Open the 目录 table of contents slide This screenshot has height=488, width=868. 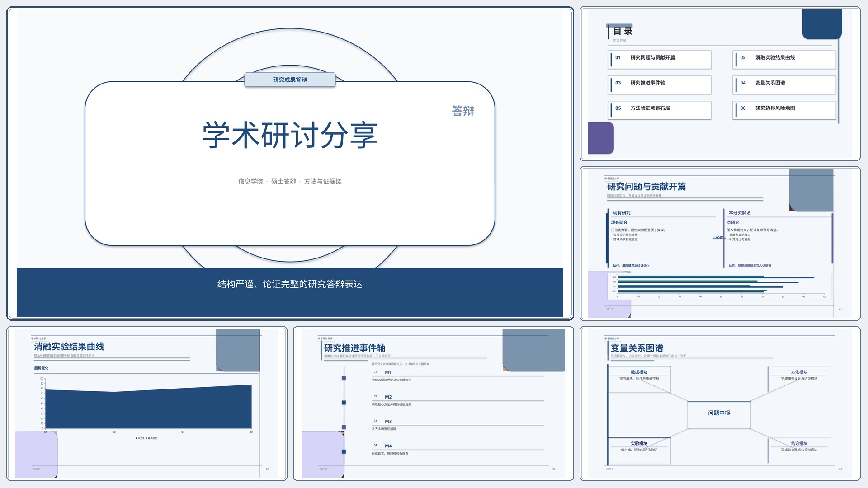(x=720, y=84)
